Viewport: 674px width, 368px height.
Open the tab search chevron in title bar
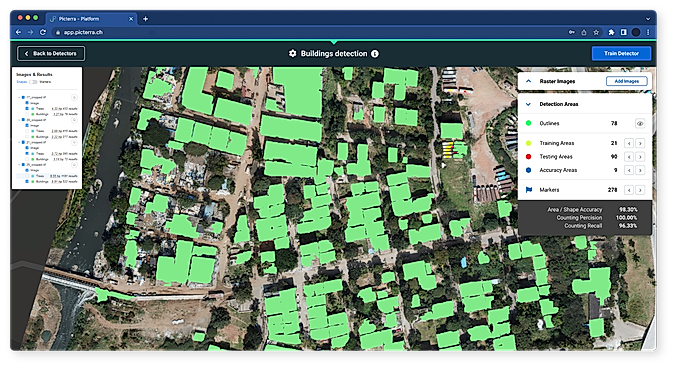coord(648,19)
